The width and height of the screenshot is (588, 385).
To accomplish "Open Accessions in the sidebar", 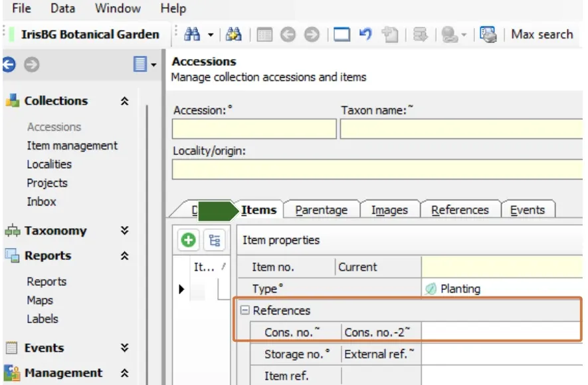I will tap(54, 127).
